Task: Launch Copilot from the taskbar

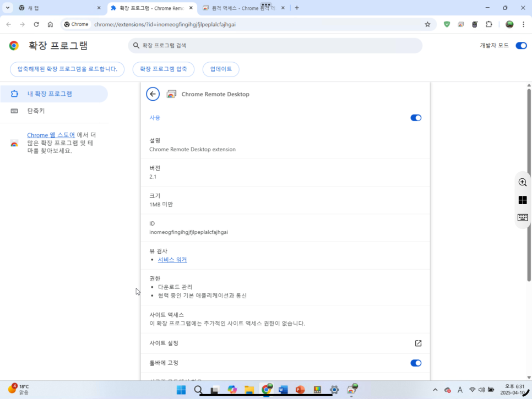Action: click(x=232, y=390)
